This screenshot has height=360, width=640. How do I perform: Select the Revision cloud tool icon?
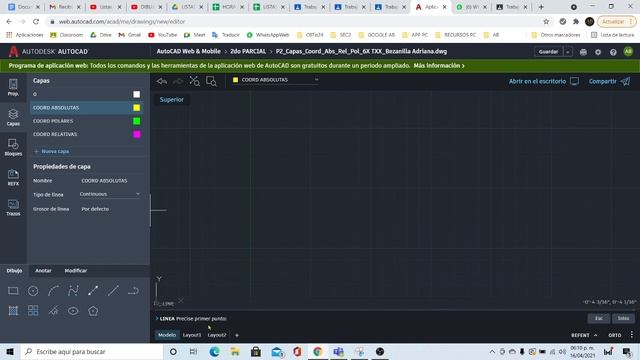coord(53,311)
